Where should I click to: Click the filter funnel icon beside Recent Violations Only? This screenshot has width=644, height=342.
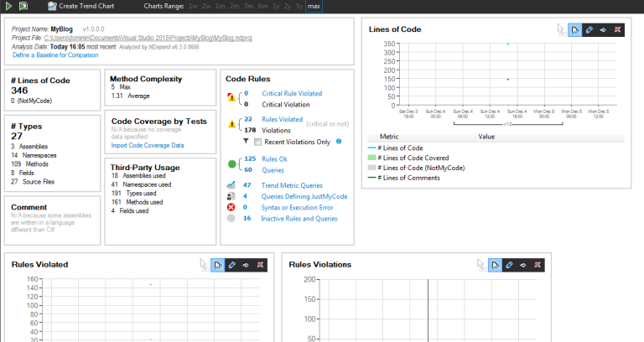246,141
